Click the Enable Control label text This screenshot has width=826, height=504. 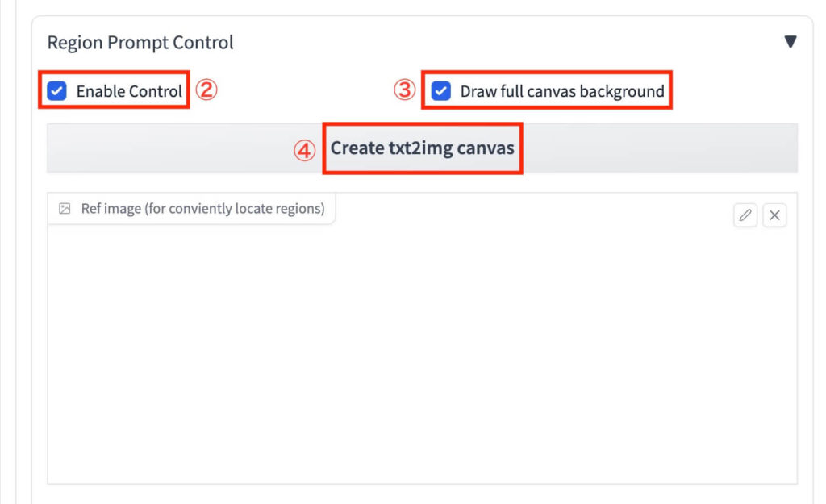pos(129,91)
